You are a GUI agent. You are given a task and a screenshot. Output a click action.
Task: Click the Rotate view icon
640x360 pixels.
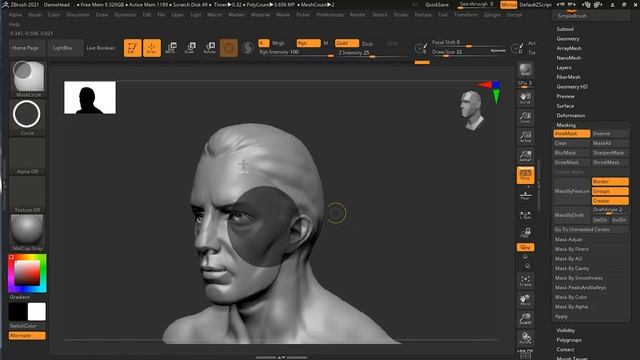[x=525, y=338]
